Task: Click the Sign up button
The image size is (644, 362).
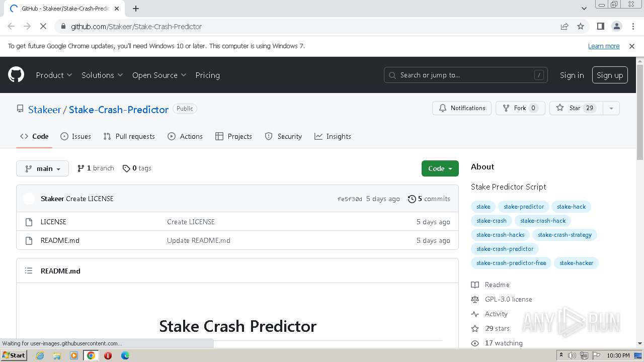Action: (610, 75)
